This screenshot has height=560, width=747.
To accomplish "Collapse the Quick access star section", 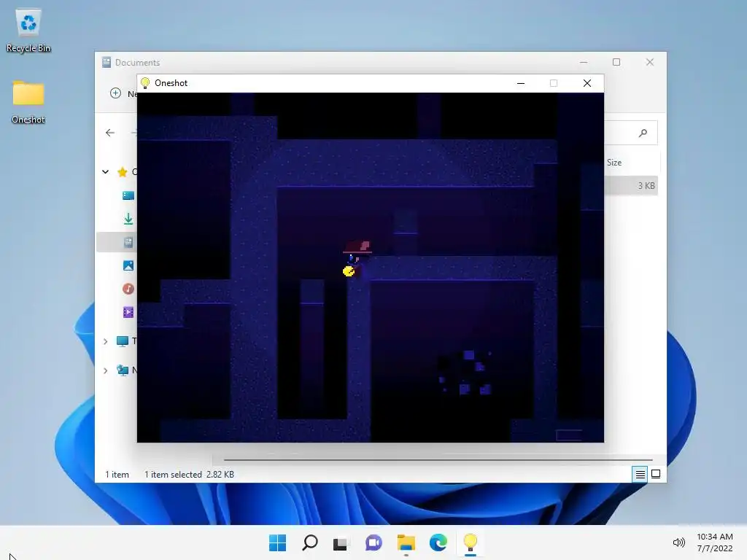I will click(106, 171).
